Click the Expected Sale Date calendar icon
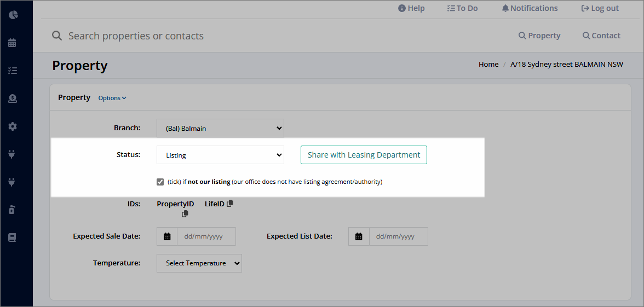Viewport: 644px width, 307px height. 167,236
